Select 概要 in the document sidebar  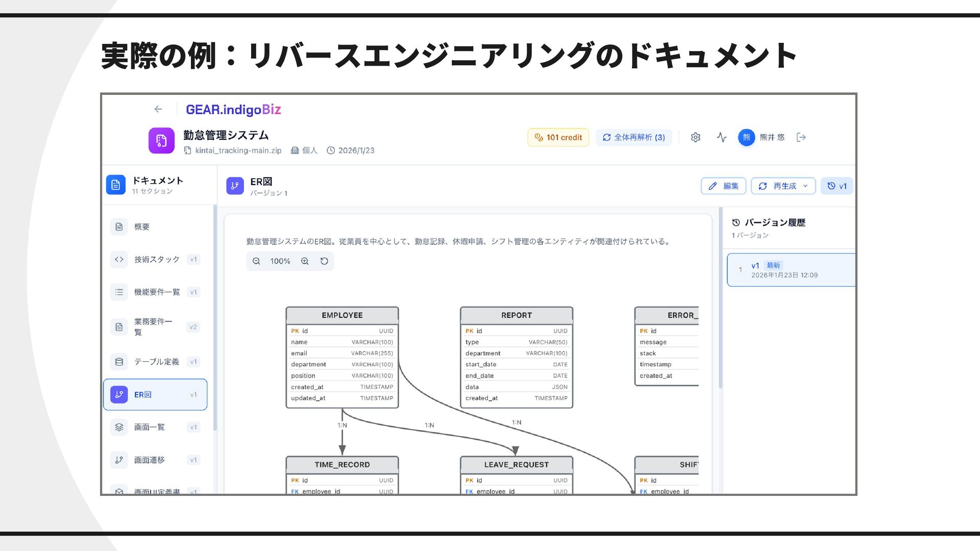pos(142,227)
